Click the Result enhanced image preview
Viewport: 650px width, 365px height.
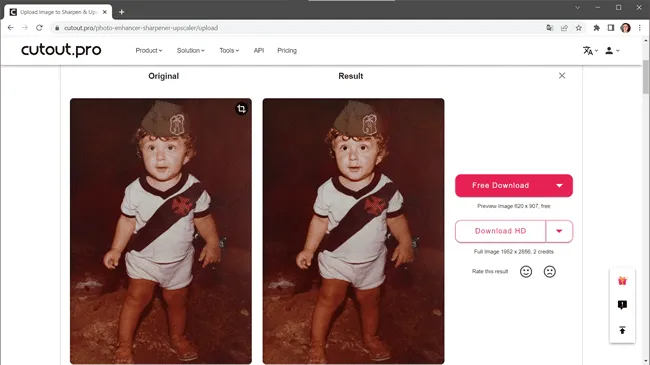coord(353,231)
